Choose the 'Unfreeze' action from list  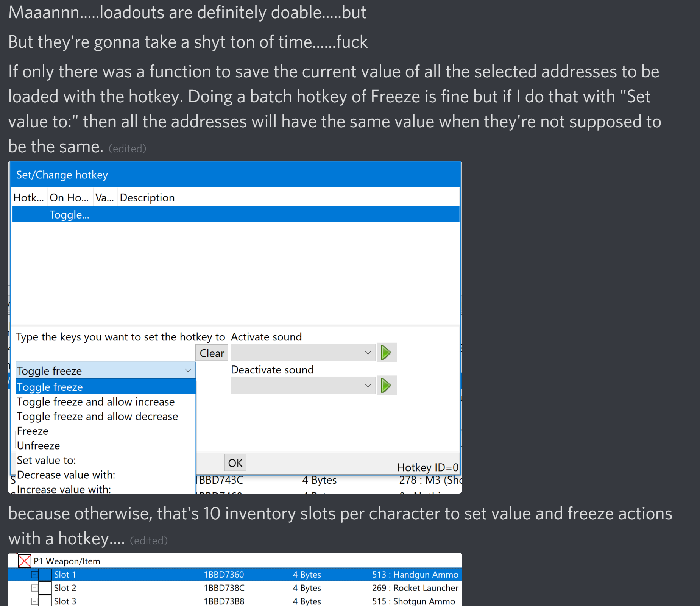pyautogui.click(x=39, y=445)
